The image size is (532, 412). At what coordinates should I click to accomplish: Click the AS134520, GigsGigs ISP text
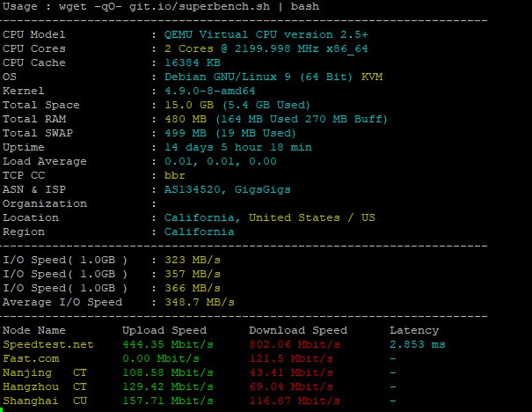(227, 189)
